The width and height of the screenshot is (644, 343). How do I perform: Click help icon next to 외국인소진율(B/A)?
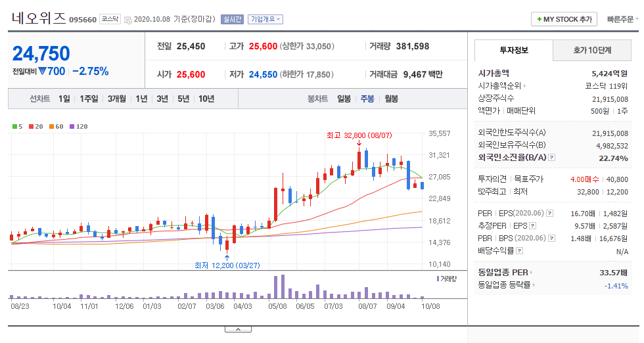[551, 158]
